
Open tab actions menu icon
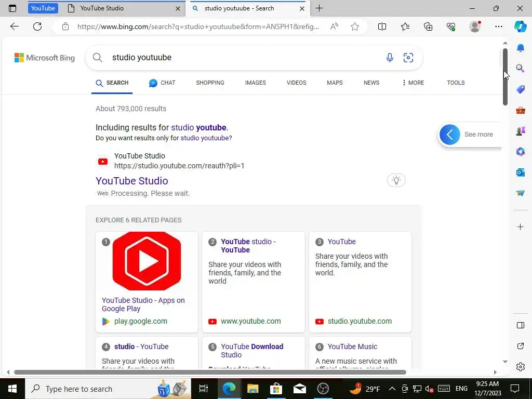point(12,8)
